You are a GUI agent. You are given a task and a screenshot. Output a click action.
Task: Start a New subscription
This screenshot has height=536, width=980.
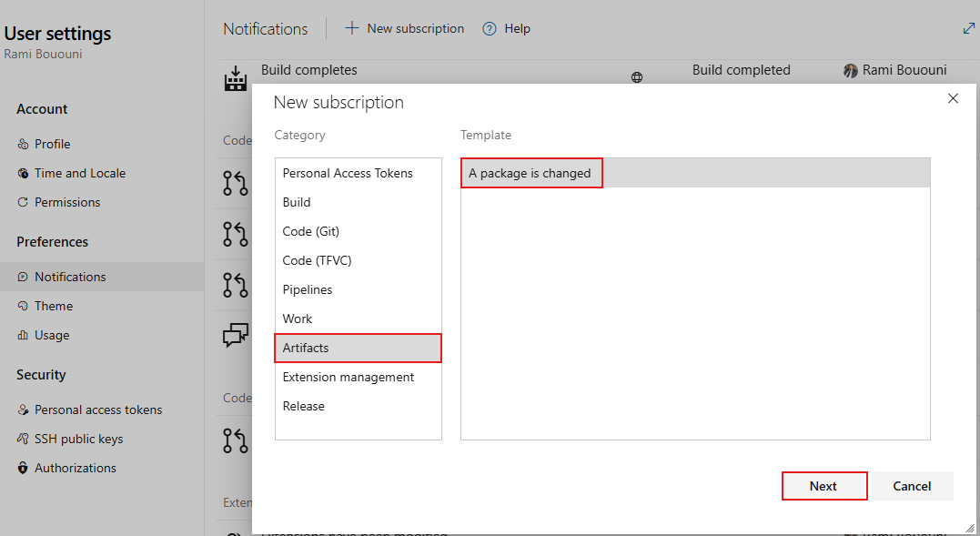point(403,28)
